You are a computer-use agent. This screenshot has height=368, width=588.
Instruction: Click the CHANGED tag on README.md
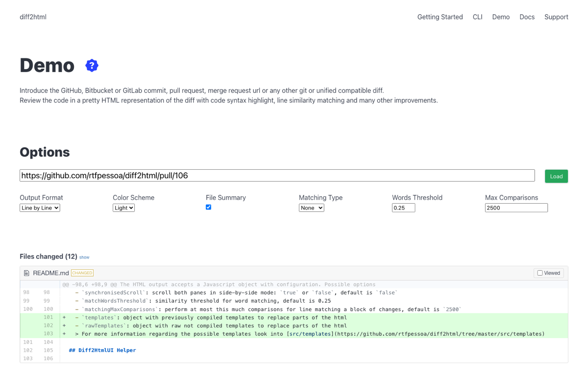point(82,273)
